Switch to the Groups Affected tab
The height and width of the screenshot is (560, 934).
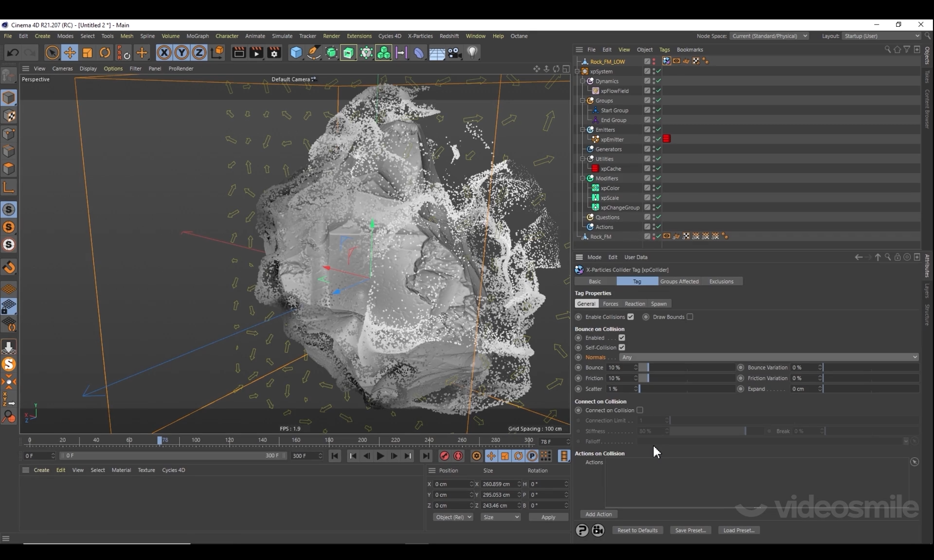[679, 281]
